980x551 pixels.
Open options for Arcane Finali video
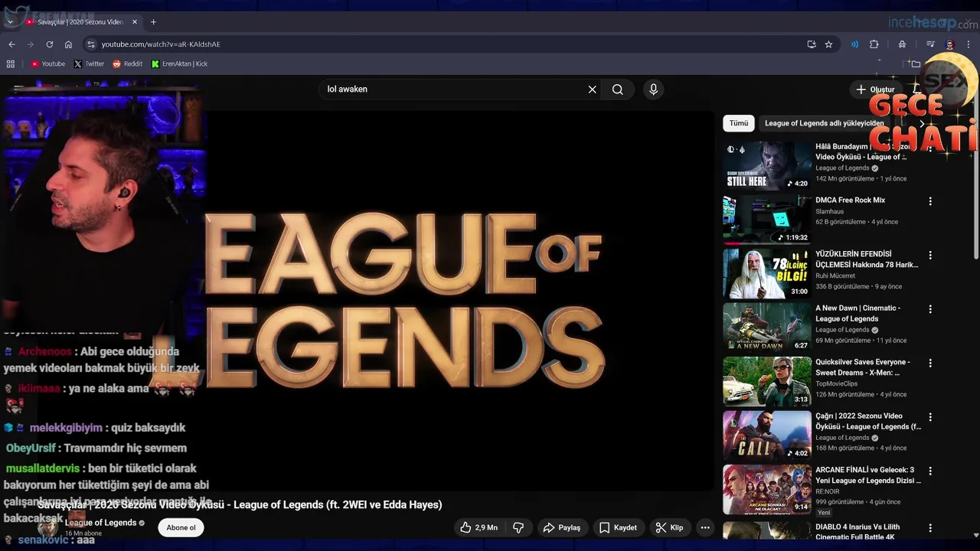930,471
